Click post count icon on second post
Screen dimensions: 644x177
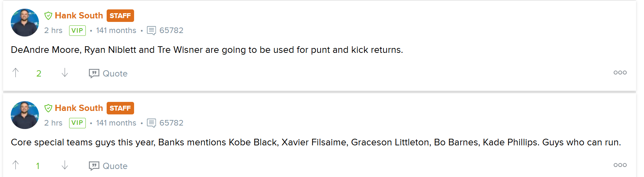click(151, 123)
